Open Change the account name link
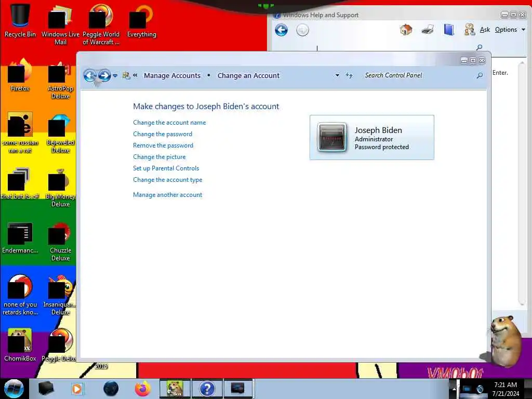 pos(169,123)
